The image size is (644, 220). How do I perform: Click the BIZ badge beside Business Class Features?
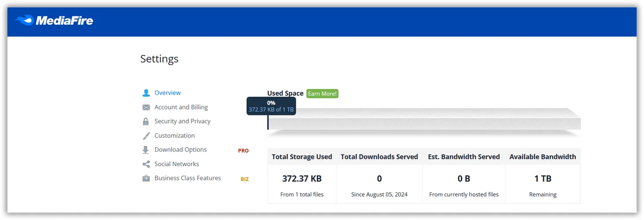(x=245, y=179)
